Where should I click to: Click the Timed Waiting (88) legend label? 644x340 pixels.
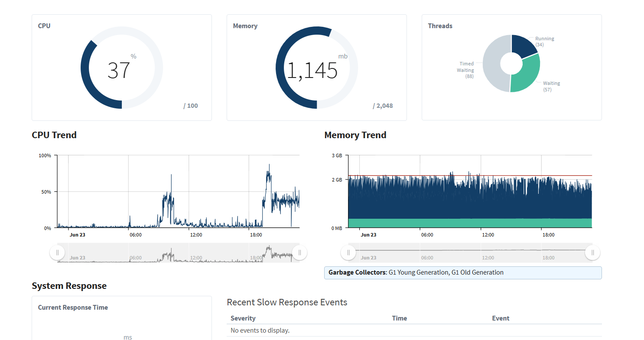[465, 70]
